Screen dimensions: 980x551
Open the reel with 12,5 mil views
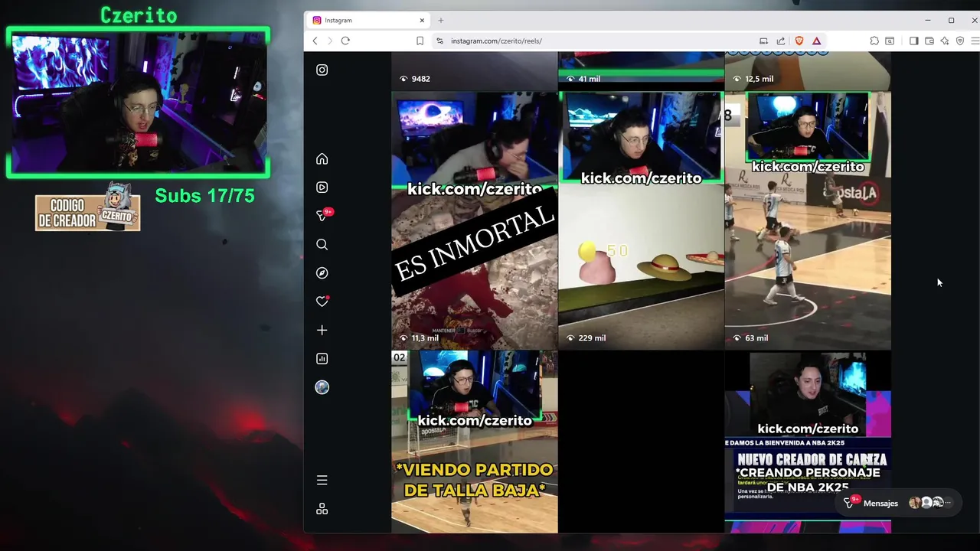[x=808, y=70]
